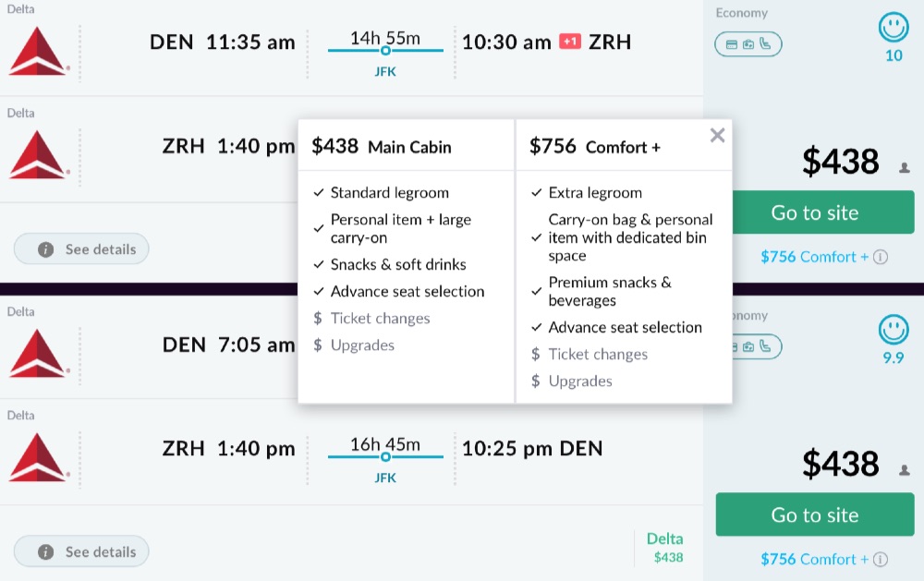Open the first $756 Comfort + link
Image resolution: width=924 pixels, height=581 pixels.
[x=814, y=257]
